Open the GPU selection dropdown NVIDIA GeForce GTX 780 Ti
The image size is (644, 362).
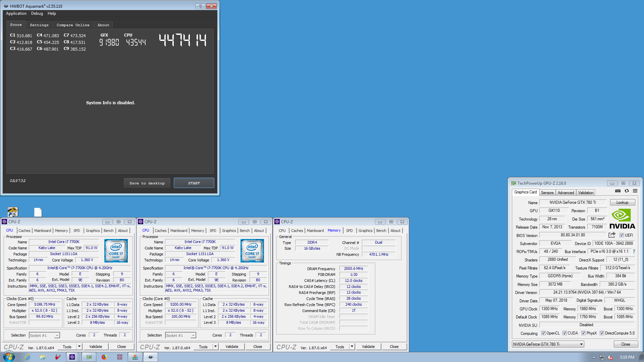pos(548,344)
